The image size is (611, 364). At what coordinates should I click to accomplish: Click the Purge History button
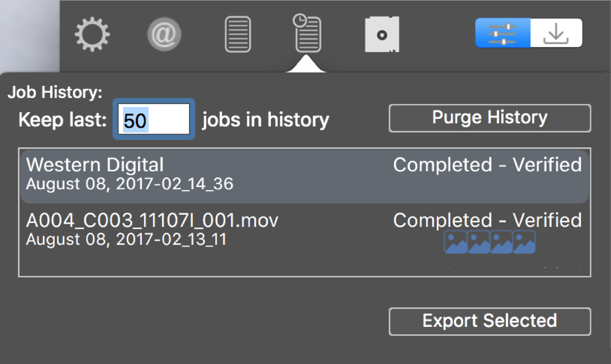click(490, 118)
